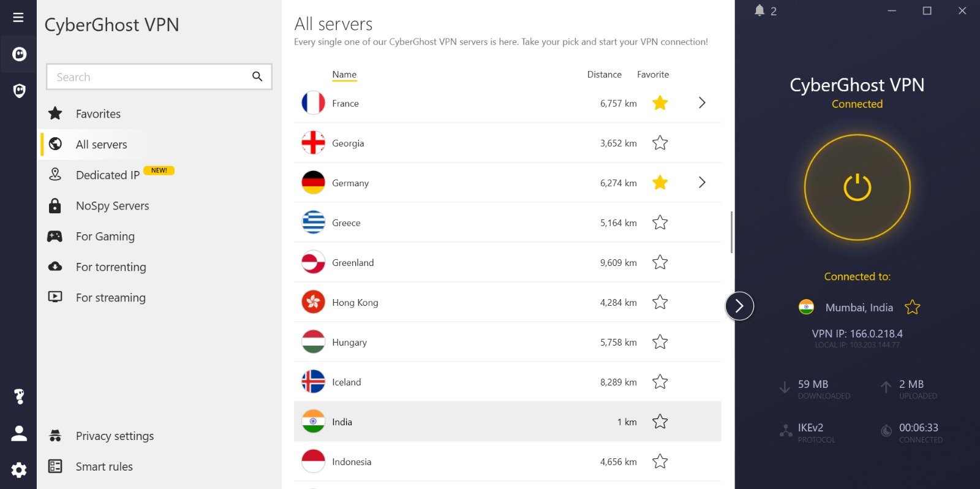Image resolution: width=980 pixels, height=489 pixels.
Task: Open Smart rules
Action: (x=104, y=466)
